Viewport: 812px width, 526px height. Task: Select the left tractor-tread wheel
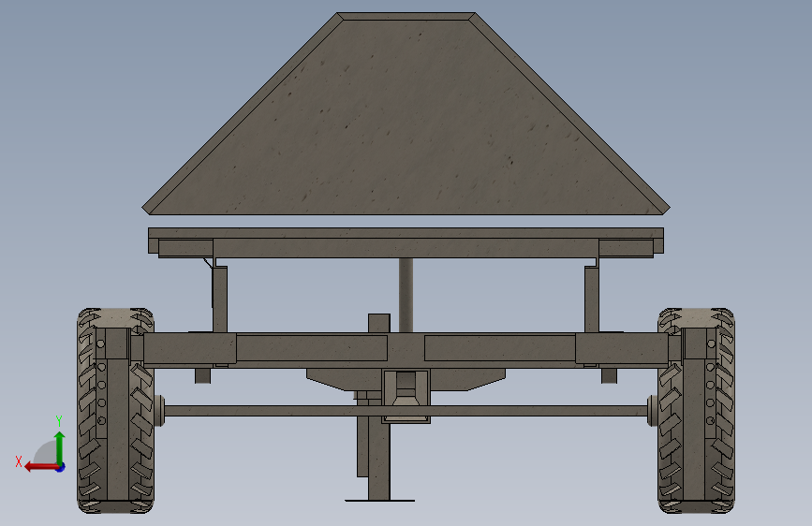click(115, 411)
